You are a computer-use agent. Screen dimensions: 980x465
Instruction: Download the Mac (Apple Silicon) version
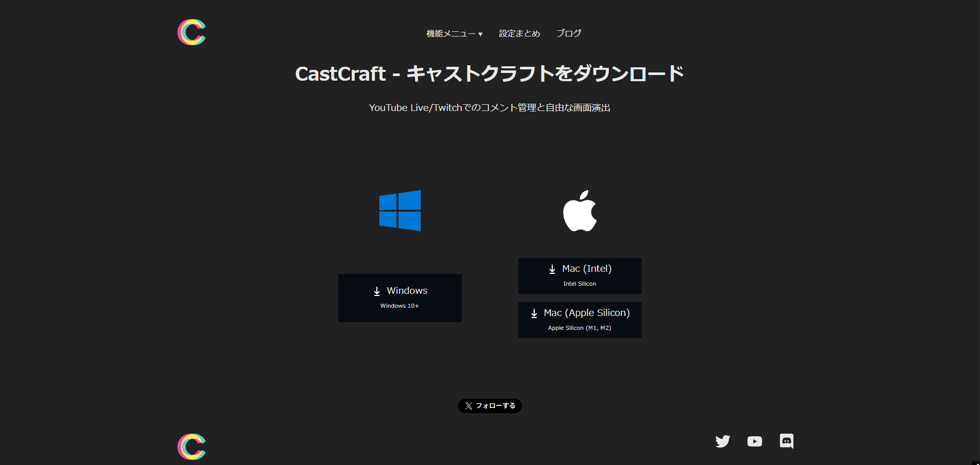coord(580,320)
